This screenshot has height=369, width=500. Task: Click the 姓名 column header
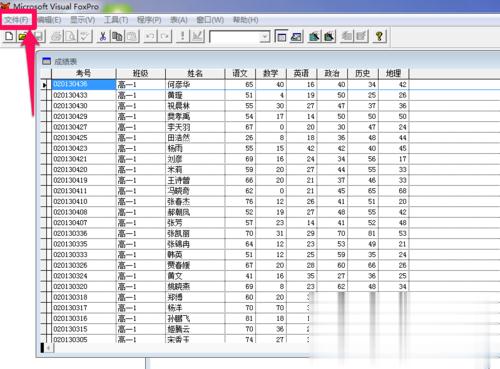click(195, 74)
